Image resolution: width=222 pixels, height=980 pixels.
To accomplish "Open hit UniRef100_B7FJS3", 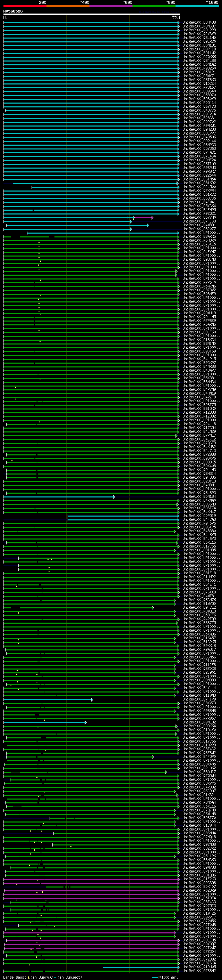I will (199, 221).
